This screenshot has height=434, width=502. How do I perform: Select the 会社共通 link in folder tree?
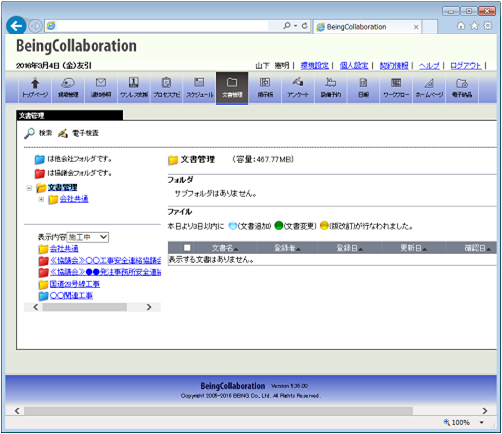tap(74, 199)
